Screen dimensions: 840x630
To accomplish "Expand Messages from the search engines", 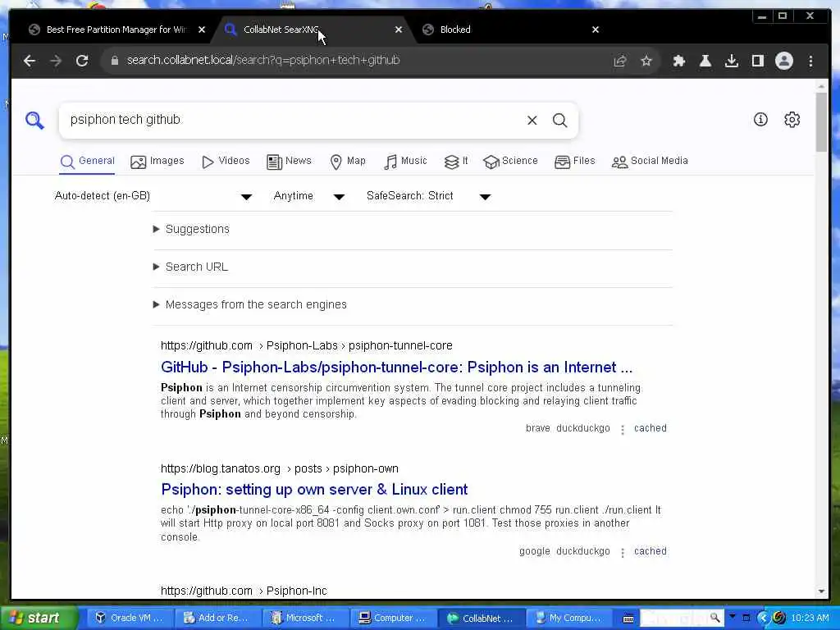I will coord(250,305).
